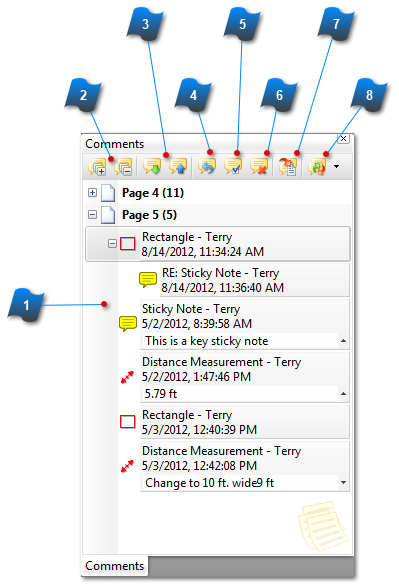The width and height of the screenshot is (399, 586).
Task: Click the Expand All comments icon
Action: 98,167
